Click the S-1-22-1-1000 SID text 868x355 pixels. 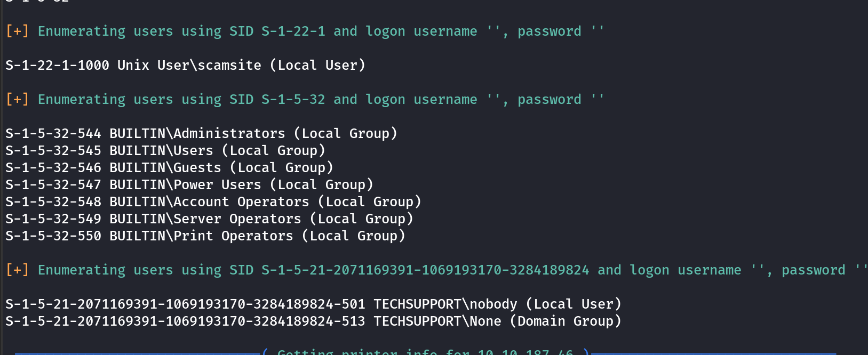click(x=57, y=65)
